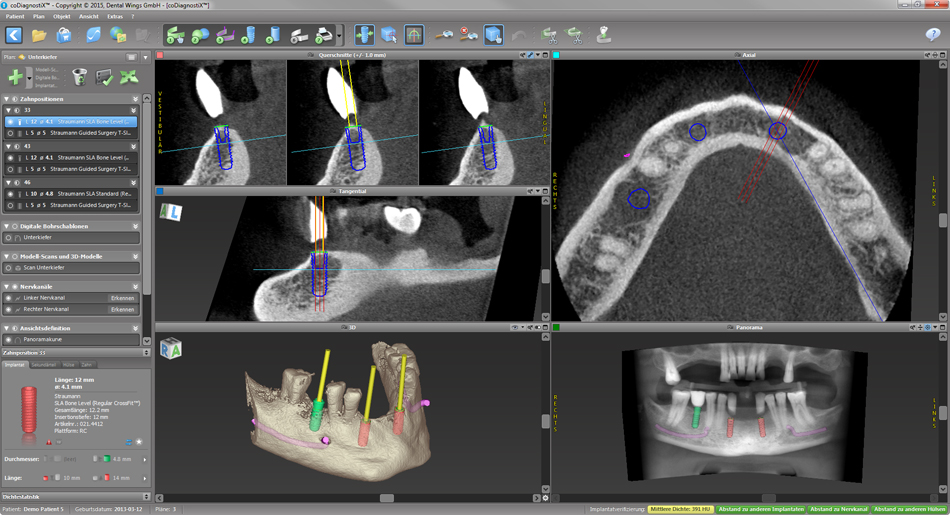Viewport: 950px width, 515px height.
Task: Click the red X remove-measurement toolbar icon
Action: click(469, 35)
